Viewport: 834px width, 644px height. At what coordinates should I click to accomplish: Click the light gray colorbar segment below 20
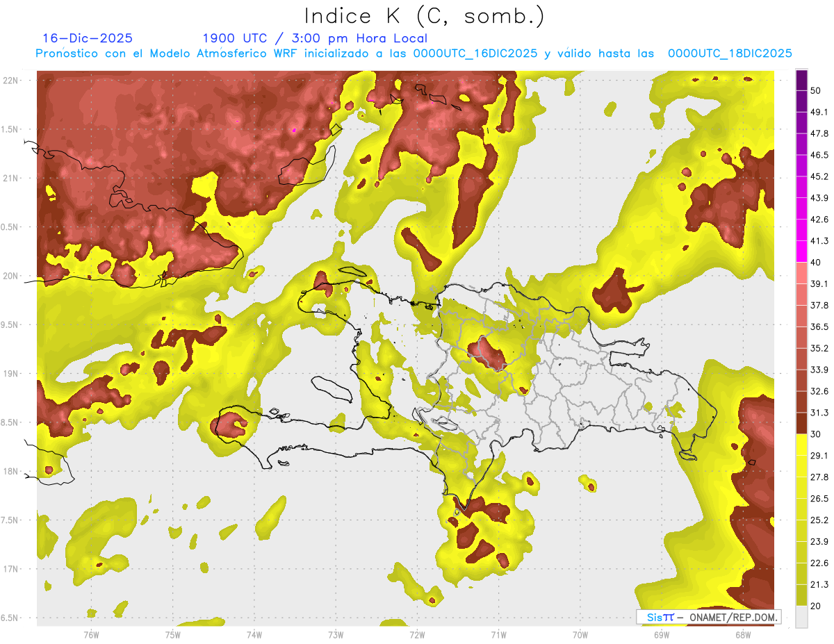[801, 616]
